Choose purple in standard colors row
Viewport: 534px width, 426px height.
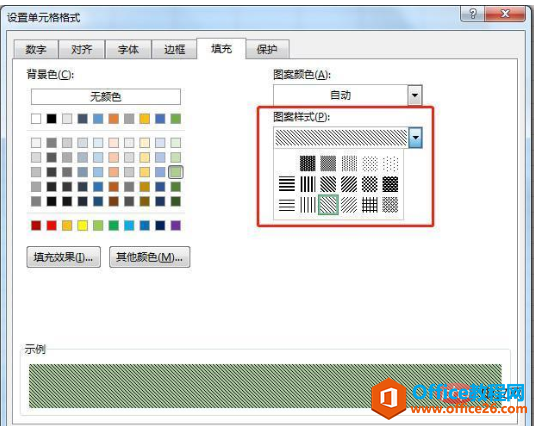pos(176,225)
